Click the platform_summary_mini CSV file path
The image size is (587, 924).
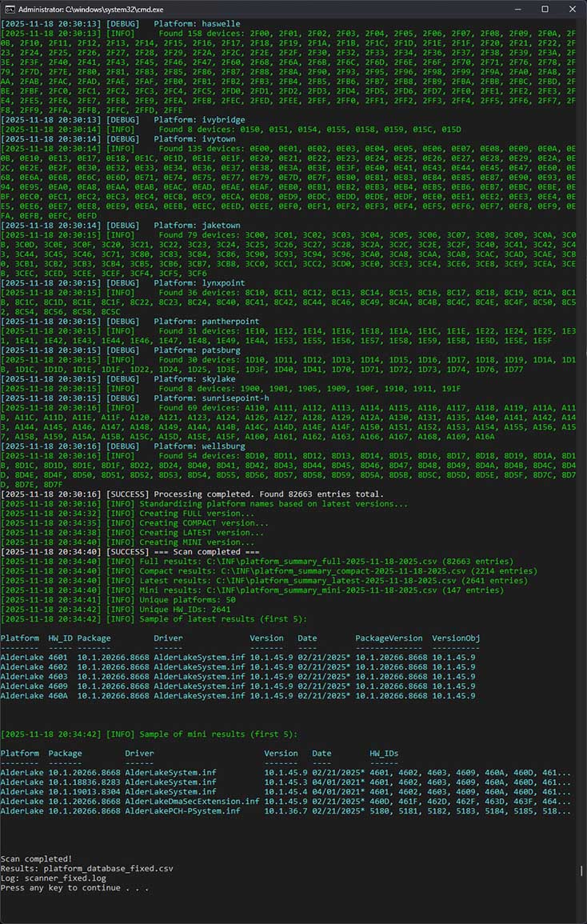coord(294,590)
